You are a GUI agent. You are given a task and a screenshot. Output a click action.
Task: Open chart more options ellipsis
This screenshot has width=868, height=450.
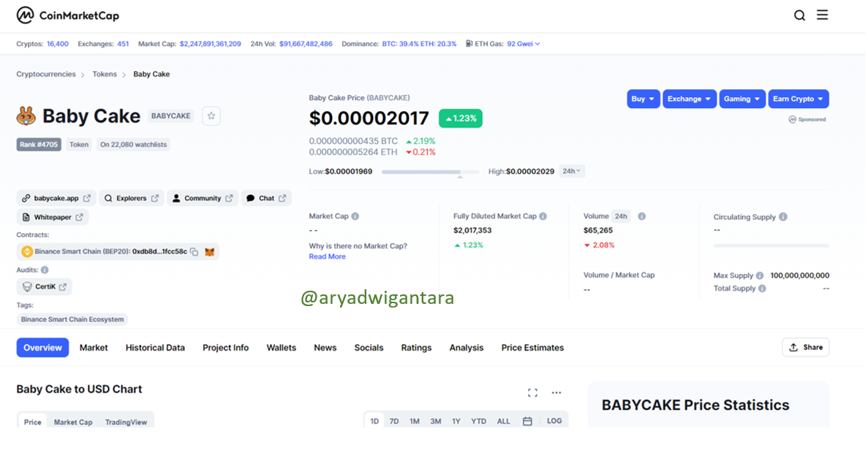coord(556,392)
